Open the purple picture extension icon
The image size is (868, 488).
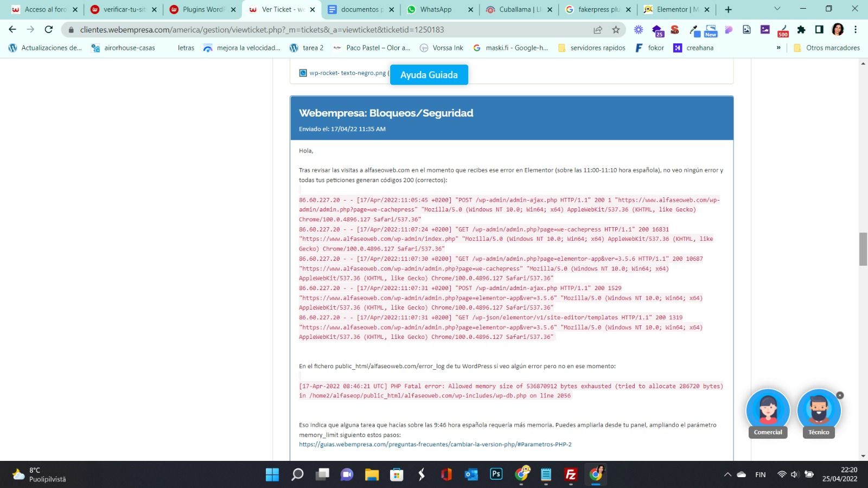[x=765, y=30]
